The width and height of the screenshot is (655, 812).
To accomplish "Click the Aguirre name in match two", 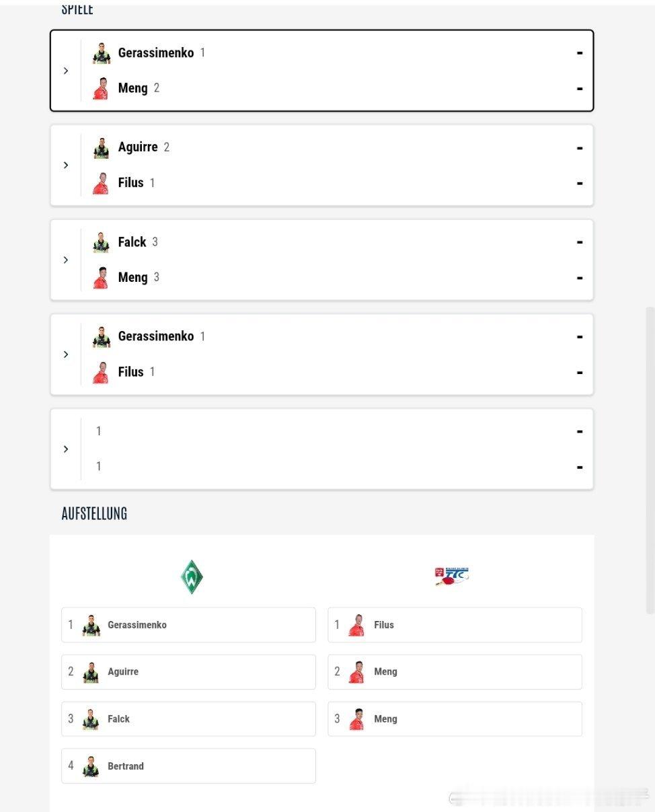I will coord(138,147).
